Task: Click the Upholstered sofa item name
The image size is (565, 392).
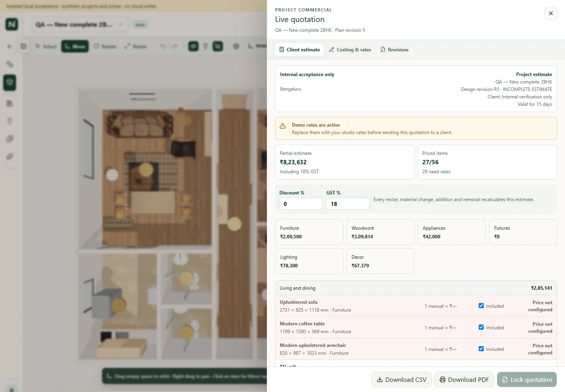Action: (299, 302)
